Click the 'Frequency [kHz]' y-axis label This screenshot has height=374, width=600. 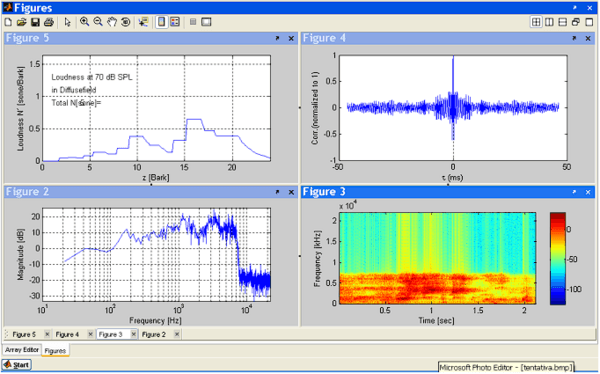[x=317, y=258]
